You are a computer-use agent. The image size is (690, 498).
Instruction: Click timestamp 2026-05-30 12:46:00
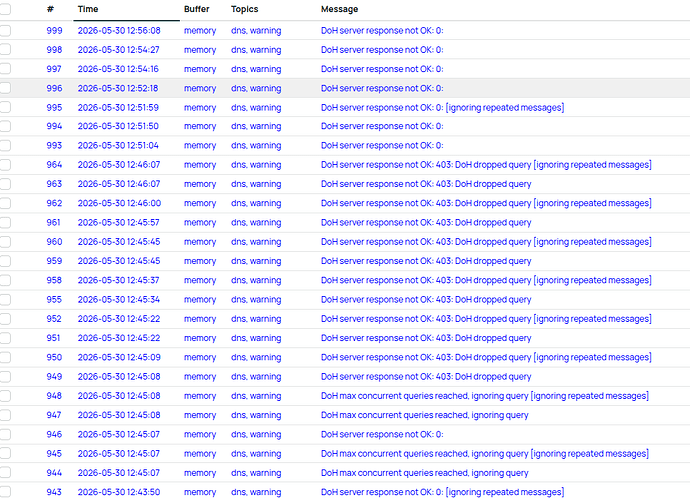pyautogui.click(x=120, y=203)
